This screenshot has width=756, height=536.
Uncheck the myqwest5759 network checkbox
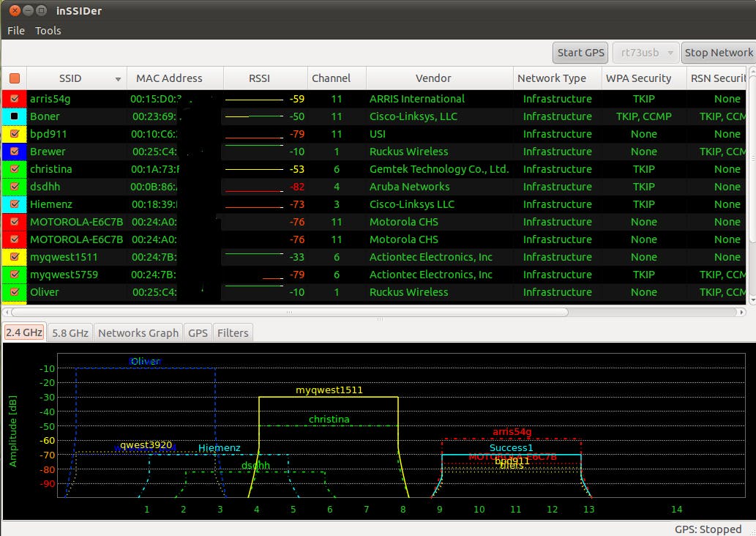15,275
